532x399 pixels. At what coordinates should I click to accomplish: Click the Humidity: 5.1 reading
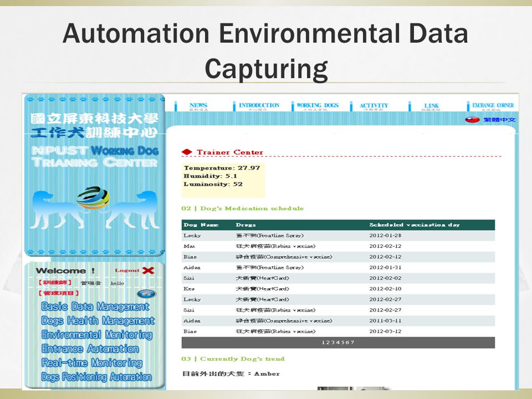[211, 176]
